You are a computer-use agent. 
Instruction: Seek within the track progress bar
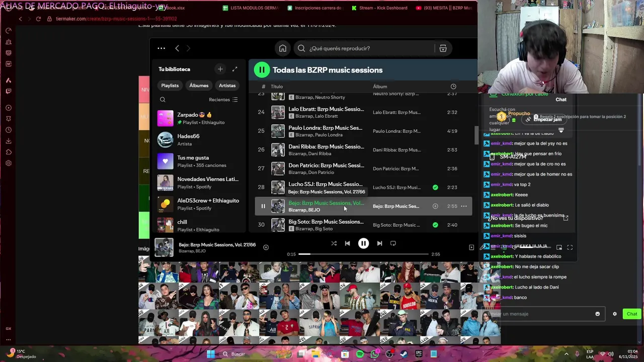coord(363,254)
